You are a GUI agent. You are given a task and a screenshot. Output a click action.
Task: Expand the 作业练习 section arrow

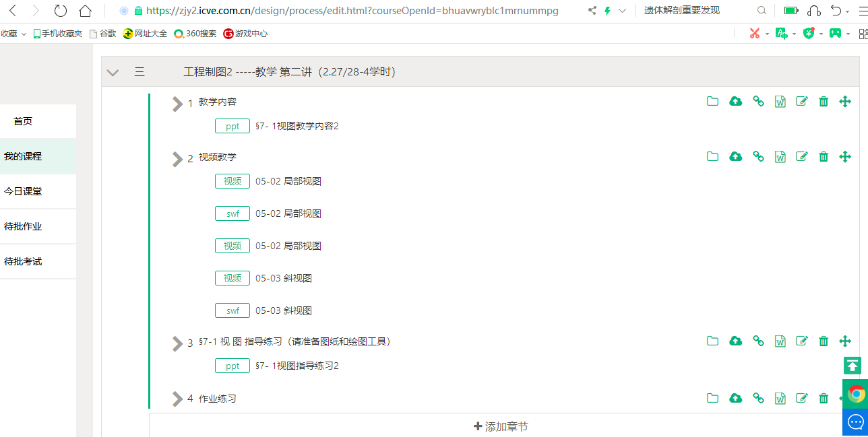click(177, 399)
